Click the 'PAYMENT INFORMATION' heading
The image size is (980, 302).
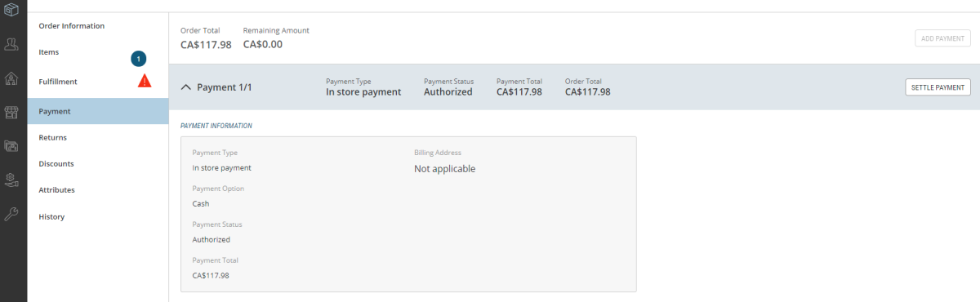[216, 126]
